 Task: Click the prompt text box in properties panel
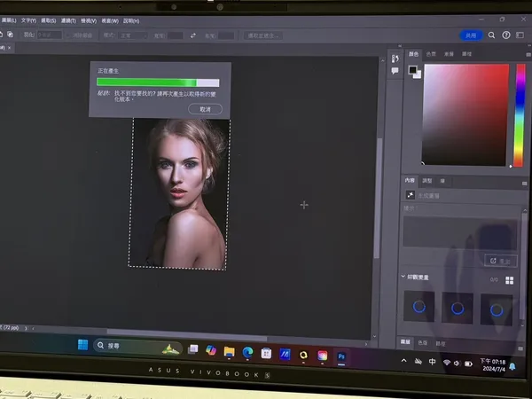pos(460,233)
